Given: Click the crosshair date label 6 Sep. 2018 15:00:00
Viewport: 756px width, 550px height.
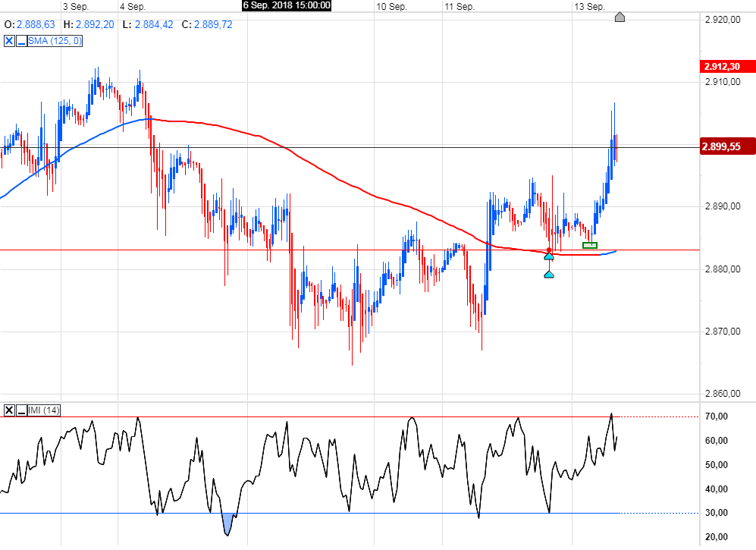Looking at the screenshot, I should tap(287, 5).
